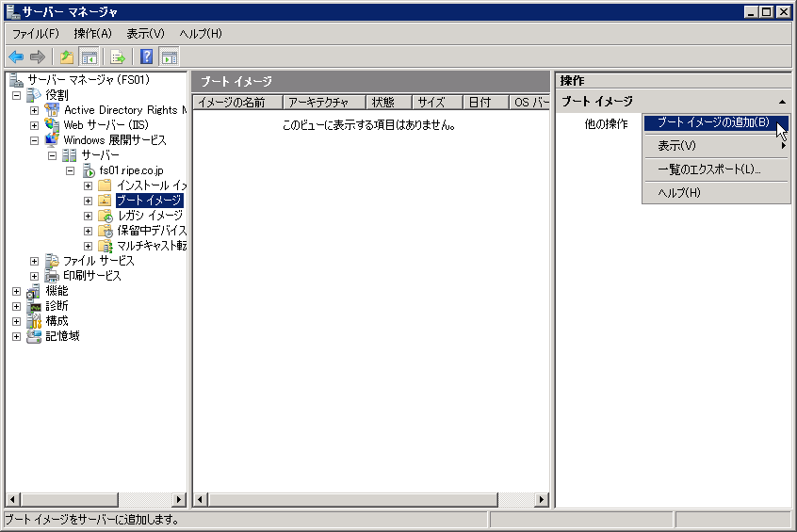Click the 印刷サービス printer icon
Screen dimensions: 797x532
51,276
